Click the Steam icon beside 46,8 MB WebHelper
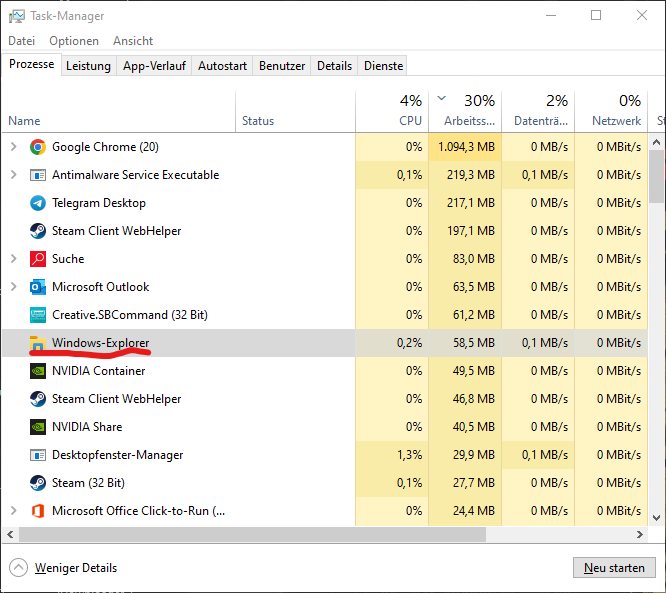 click(x=38, y=399)
